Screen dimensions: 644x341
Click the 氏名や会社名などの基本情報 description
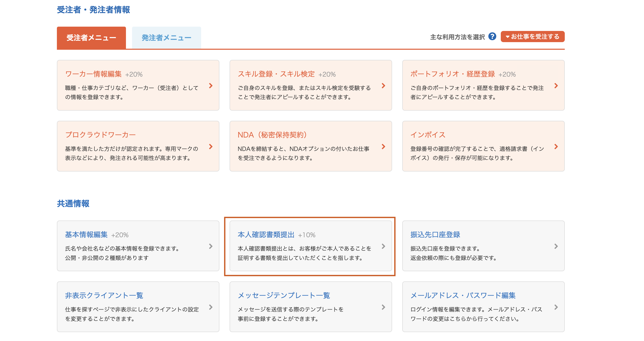tap(122, 253)
